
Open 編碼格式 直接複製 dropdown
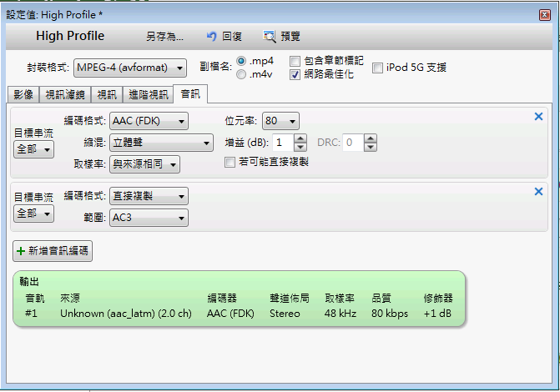pos(149,196)
